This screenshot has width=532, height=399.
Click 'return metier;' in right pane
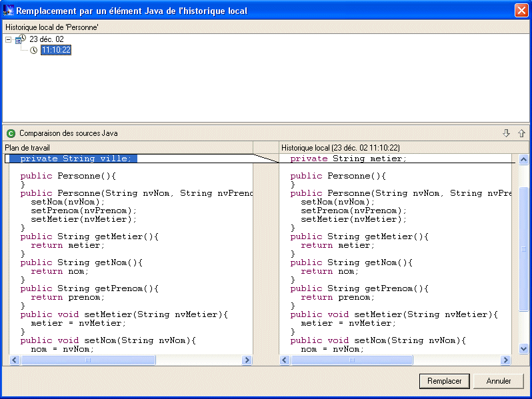click(337, 245)
